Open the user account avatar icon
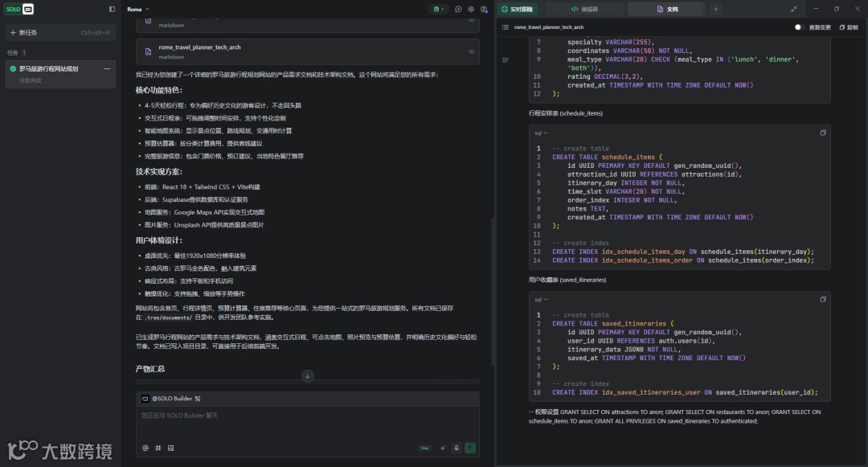The height and width of the screenshot is (467, 868). (x=485, y=10)
